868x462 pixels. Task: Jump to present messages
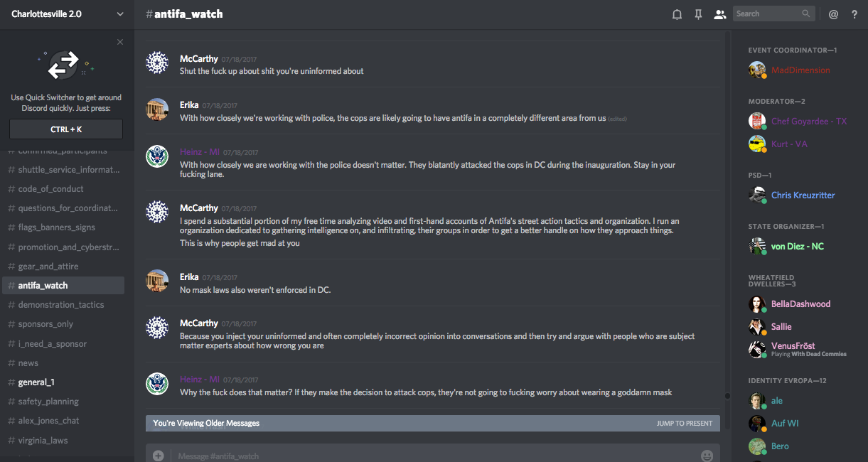click(x=684, y=424)
